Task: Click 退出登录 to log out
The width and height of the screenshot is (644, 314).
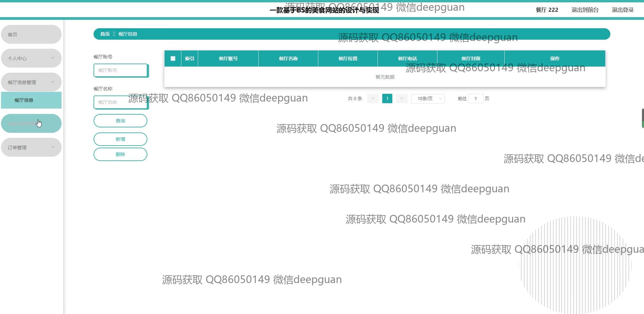Action: 622,10
